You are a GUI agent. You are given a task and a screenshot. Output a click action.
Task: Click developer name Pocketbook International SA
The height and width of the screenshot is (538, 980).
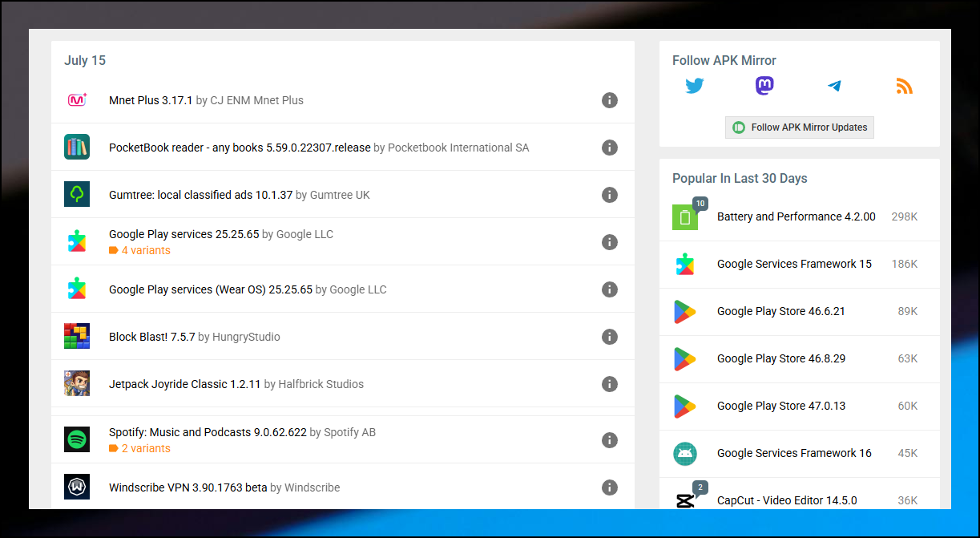tap(458, 148)
